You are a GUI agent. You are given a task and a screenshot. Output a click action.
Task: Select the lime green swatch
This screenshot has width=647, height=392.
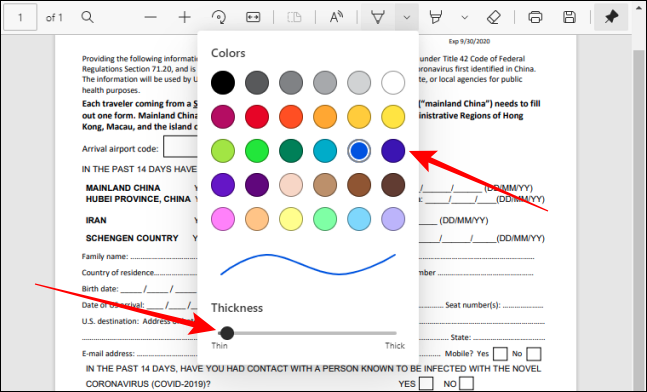point(223,151)
